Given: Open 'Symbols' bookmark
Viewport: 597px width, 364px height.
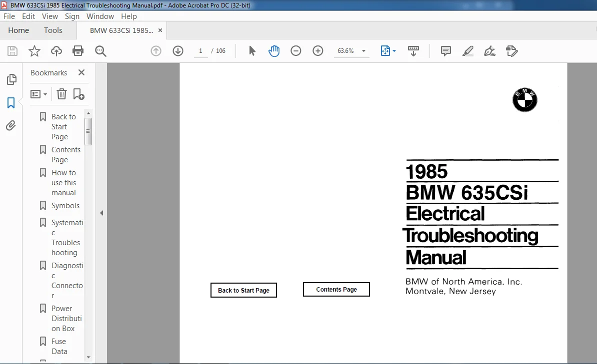Looking at the screenshot, I should point(65,206).
